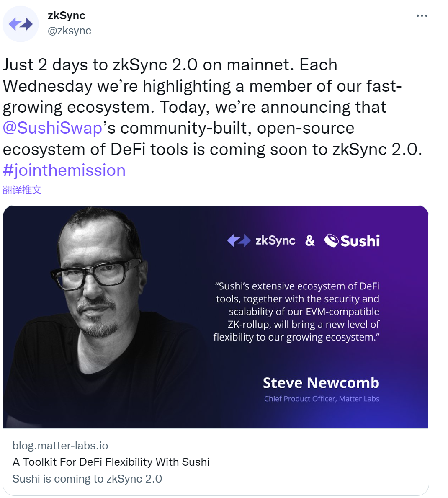
Task: Click the zkSync profile avatar
Action: click(21, 24)
